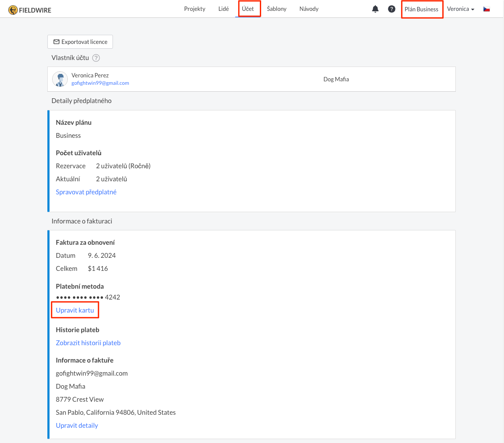Click the "Faktura za obnovení" heading
This screenshot has width=504, height=443.
(85, 243)
